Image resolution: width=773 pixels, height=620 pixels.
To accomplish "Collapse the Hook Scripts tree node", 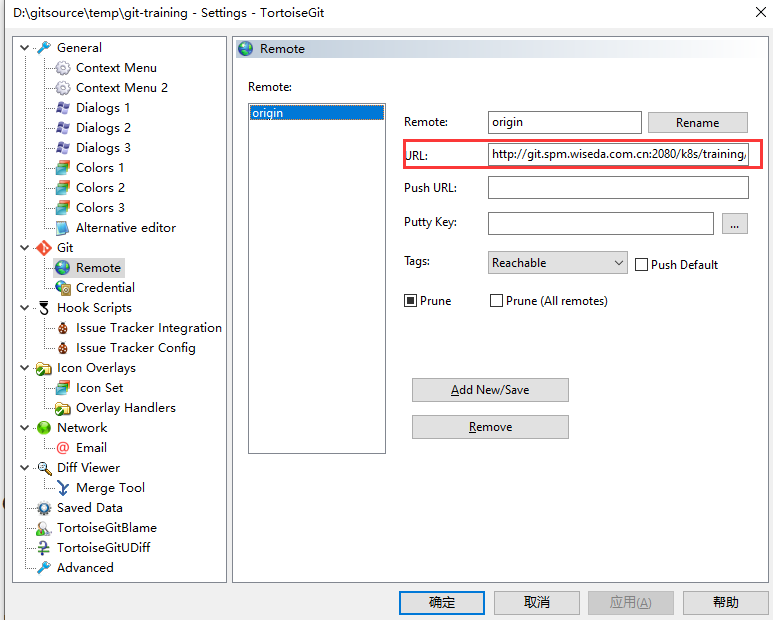I will point(24,308).
